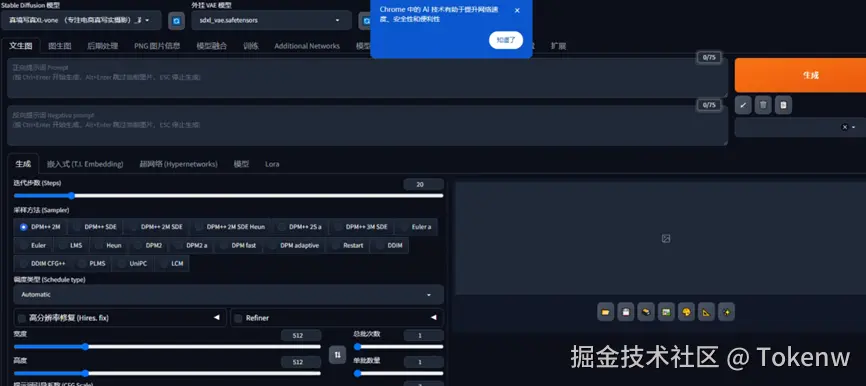Viewport: 866px width, 386px height.
Task: Open the 模型融合 tab
Action: point(212,46)
